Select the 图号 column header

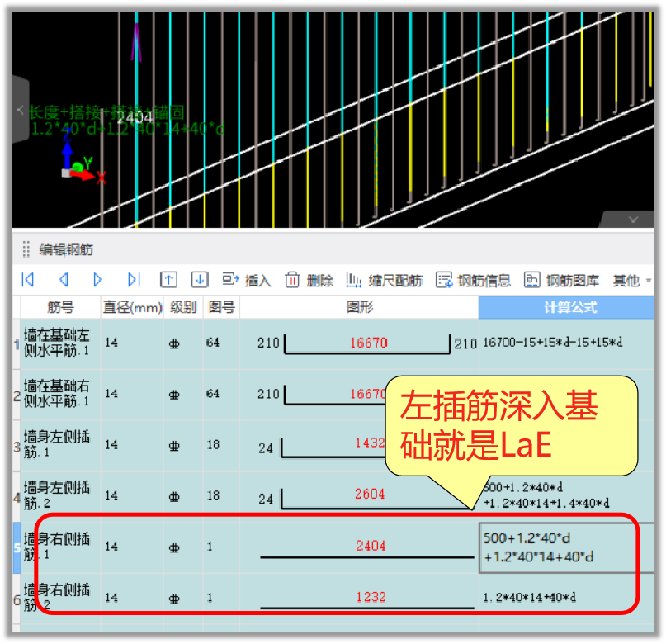221,307
